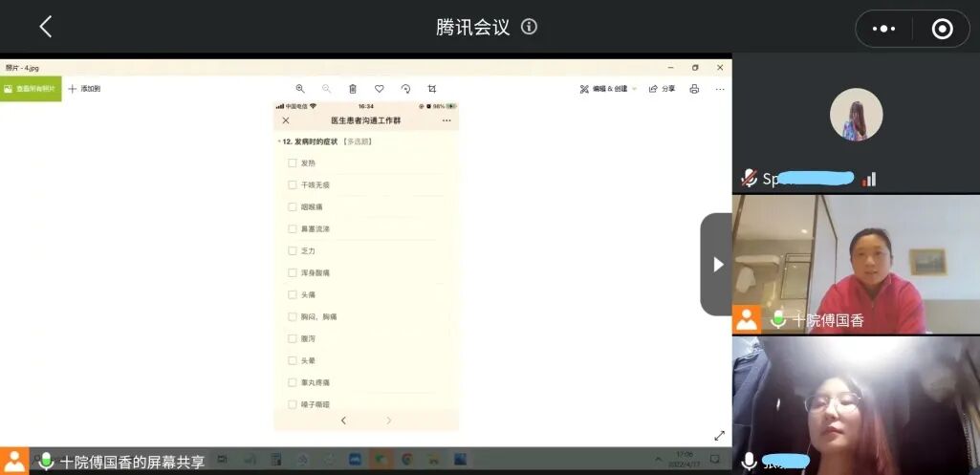Screen dimensions: 980x475
Task: Select the top participant's round avatar
Action: point(857,115)
